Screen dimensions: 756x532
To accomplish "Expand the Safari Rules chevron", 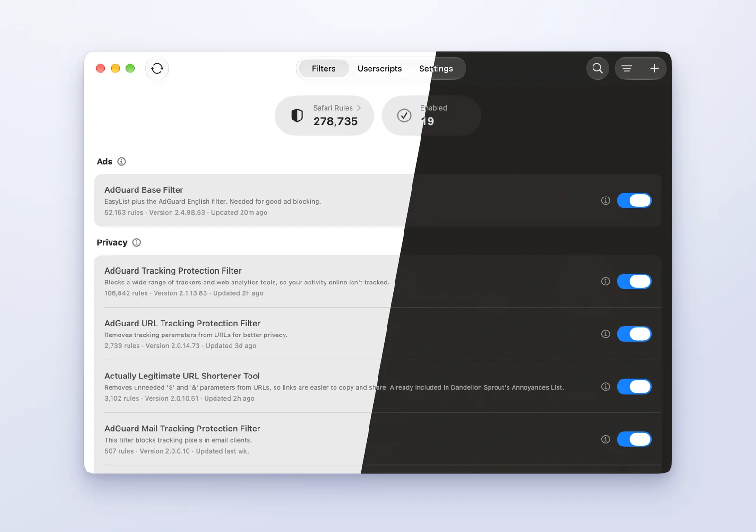I will click(x=359, y=108).
